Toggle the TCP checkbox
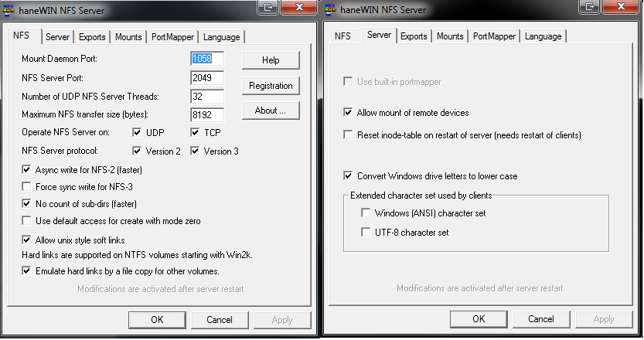 click(x=195, y=132)
